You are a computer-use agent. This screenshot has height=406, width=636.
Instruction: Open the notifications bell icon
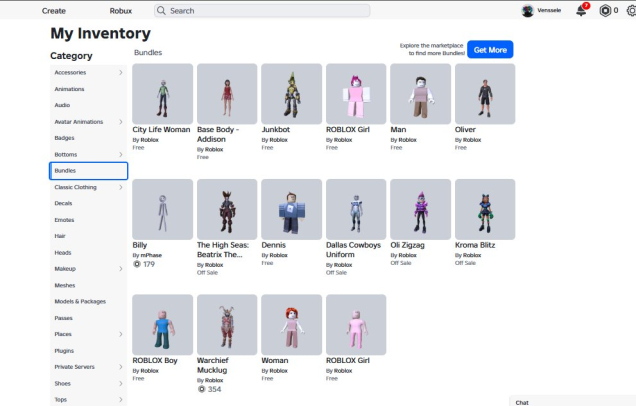[581, 10]
